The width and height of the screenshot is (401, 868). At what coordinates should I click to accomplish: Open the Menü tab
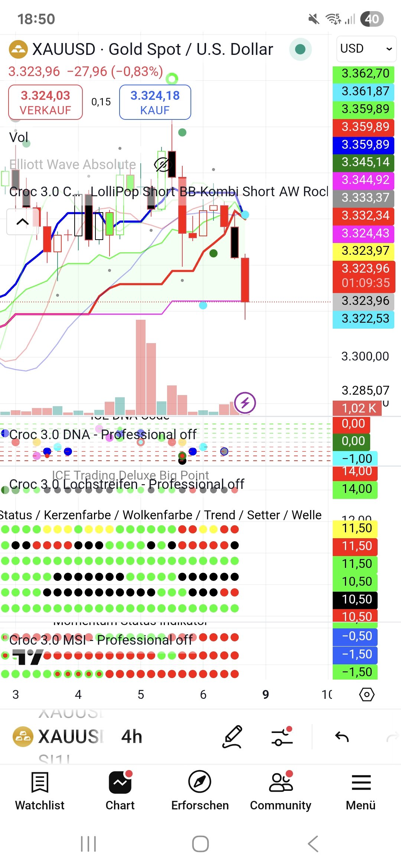point(361,790)
